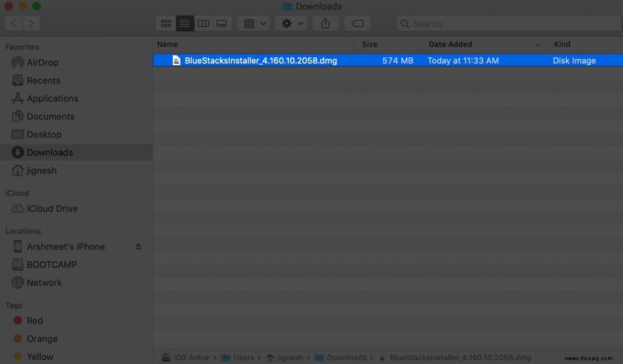Viewport: 623px width, 364px height.
Task: Select the BlueStacksInstaller_4.160.10.2058.dmg file name
Action: [x=260, y=60]
